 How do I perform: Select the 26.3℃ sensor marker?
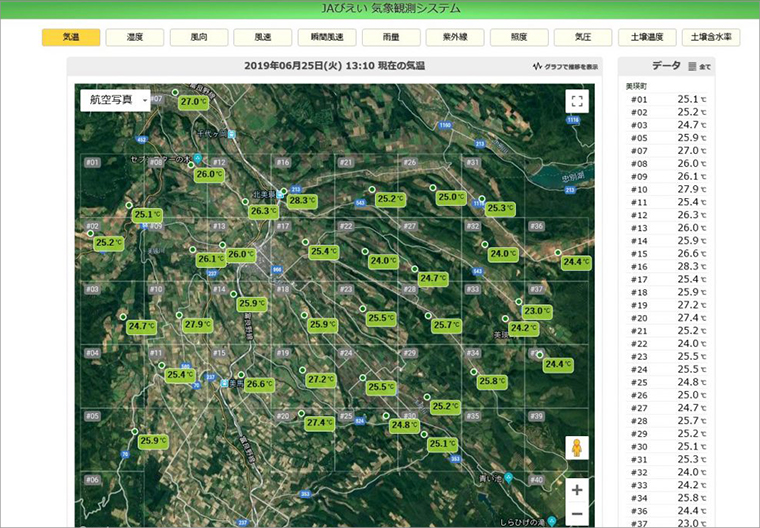[264, 211]
